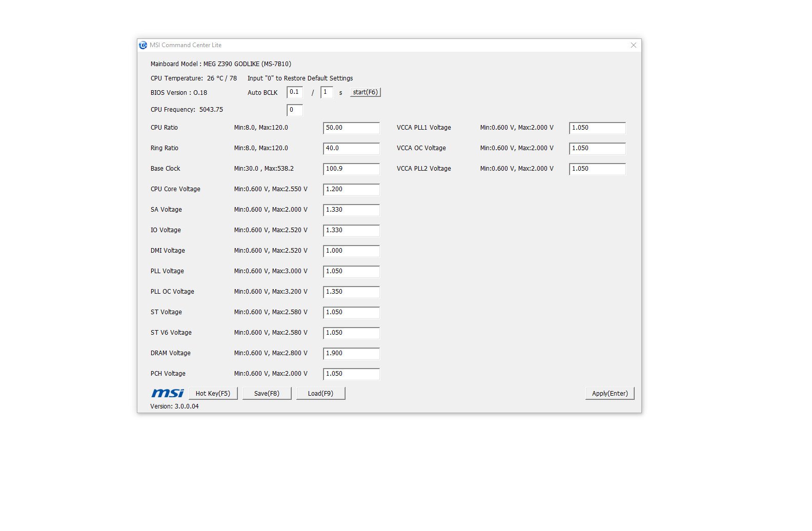Click the VCCA PLL2 Voltage field
The image size is (812, 531).
(x=598, y=169)
